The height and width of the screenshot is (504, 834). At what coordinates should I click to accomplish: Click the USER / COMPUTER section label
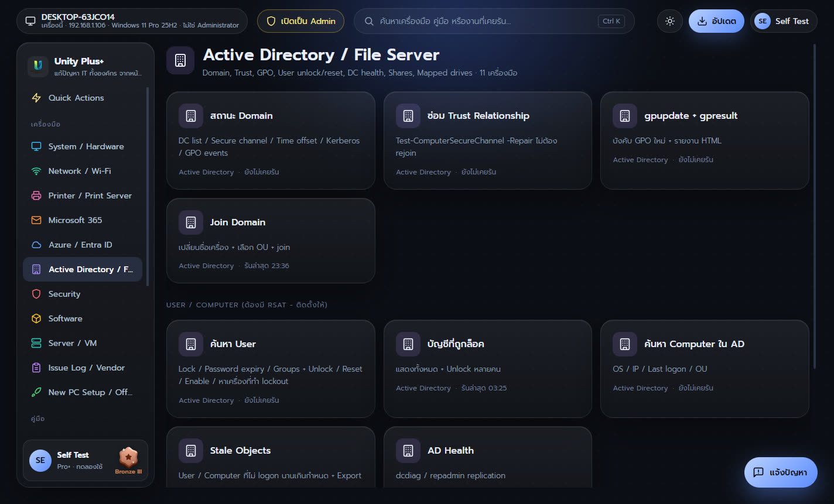pyautogui.click(x=247, y=305)
